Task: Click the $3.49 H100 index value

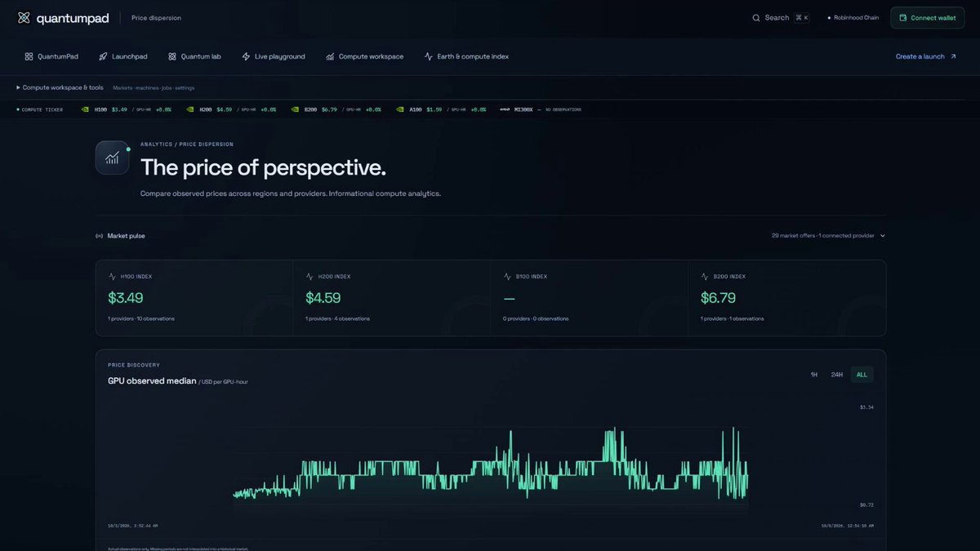Action: pyautogui.click(x=125, y=298)
